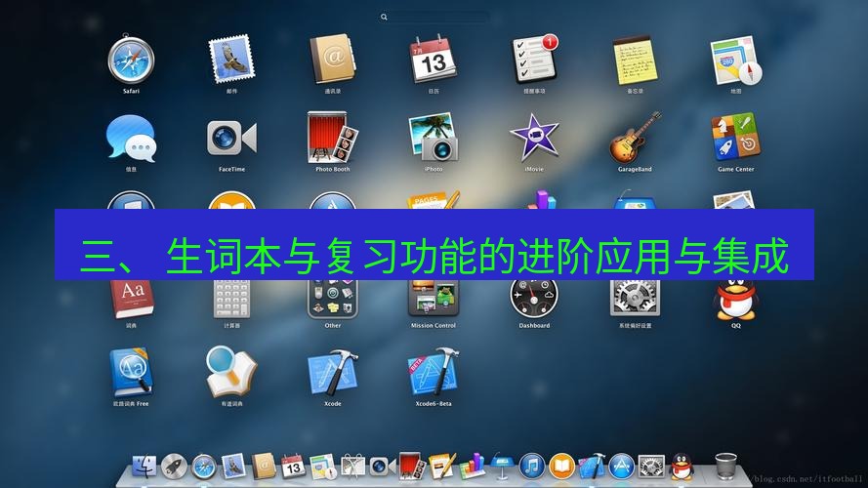Open Game Center app
This screenshot has height=488, width=868.
pos(735,138)
